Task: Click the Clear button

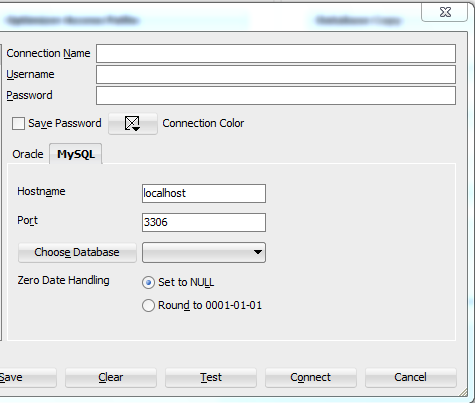Action: [x=111, y=377]
